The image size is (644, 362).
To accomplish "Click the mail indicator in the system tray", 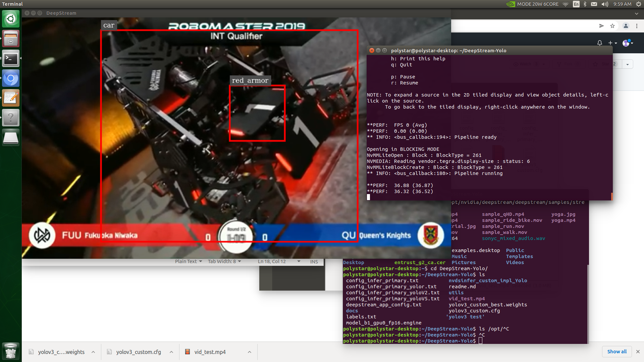I will point(594,4).
